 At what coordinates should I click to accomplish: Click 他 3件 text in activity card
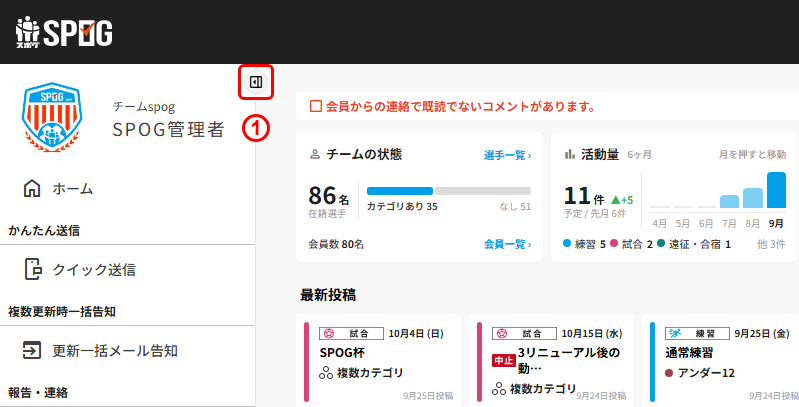pyautogui.click(x=771, y=245)
